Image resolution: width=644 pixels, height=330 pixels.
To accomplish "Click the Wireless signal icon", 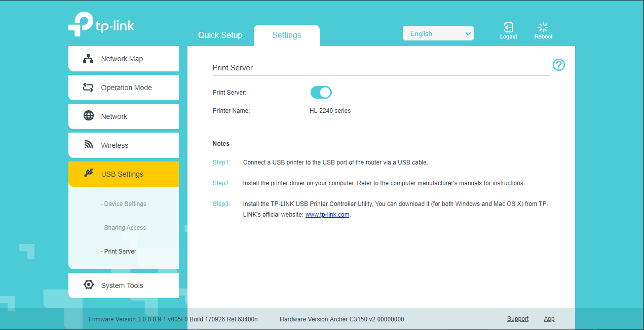I will click(89, 145).
